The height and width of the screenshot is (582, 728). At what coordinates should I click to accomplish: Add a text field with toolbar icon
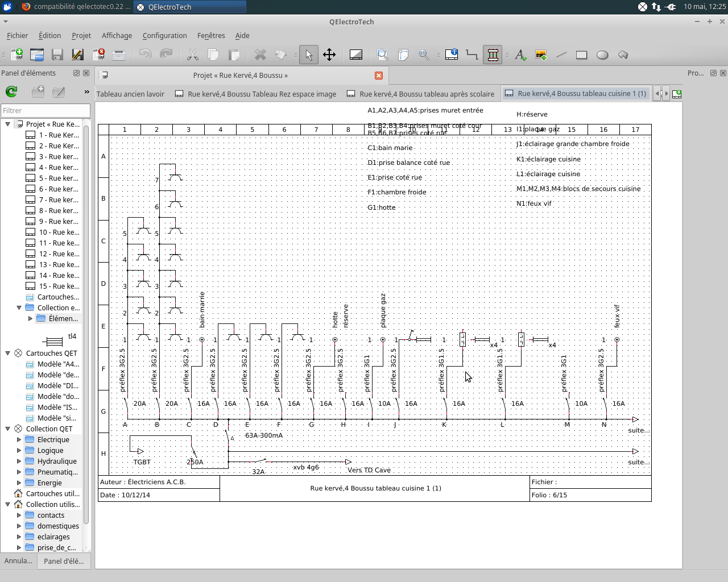click(520, 55)
